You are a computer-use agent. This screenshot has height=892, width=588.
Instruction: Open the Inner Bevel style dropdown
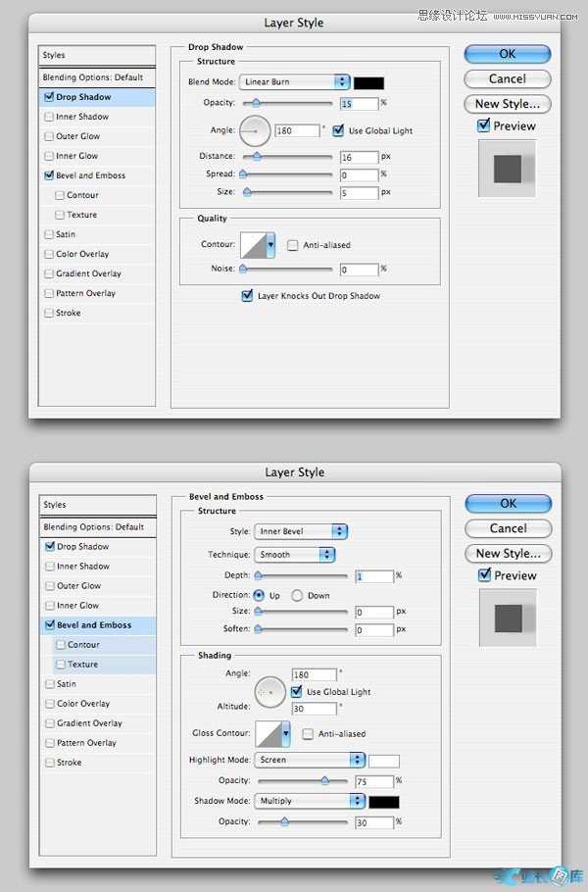(301, 531)
